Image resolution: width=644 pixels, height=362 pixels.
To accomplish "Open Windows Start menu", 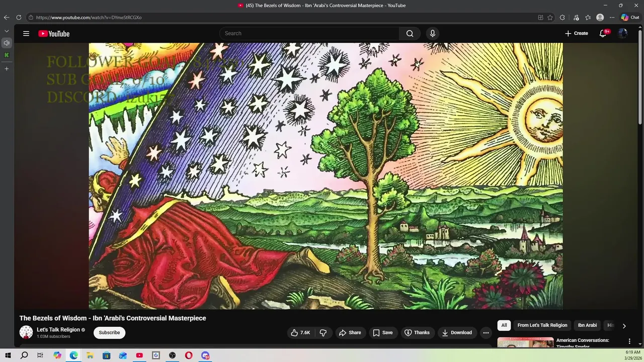I will (8, 355).
